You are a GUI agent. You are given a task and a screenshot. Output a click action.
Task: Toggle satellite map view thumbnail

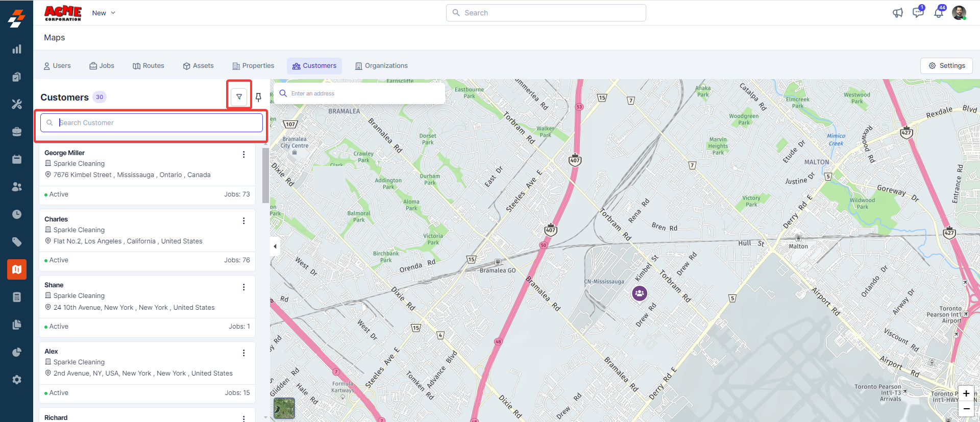284,408
